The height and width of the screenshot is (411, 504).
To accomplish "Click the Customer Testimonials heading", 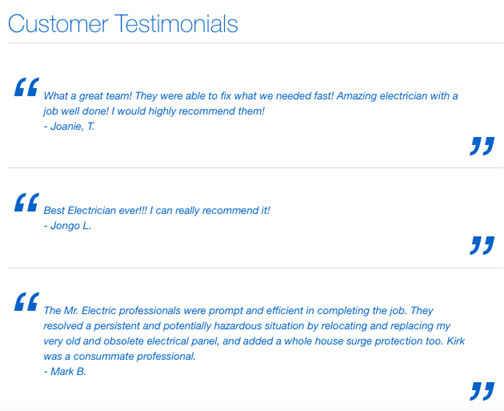I will 123,24.
